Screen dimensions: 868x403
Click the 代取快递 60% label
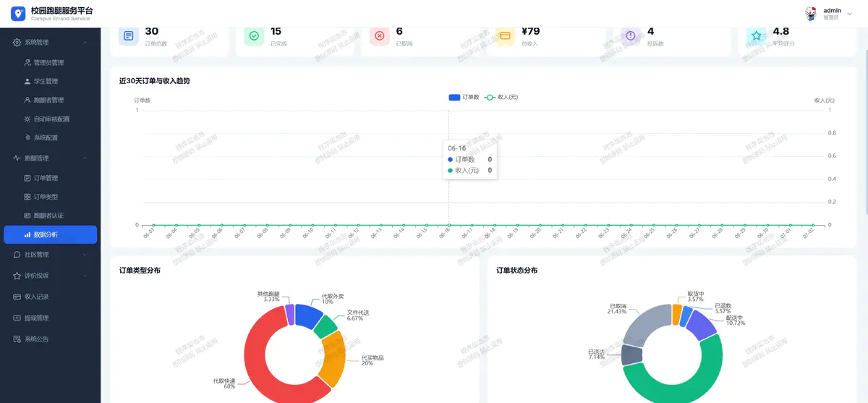pyautogui.click(x=224, y=383)
